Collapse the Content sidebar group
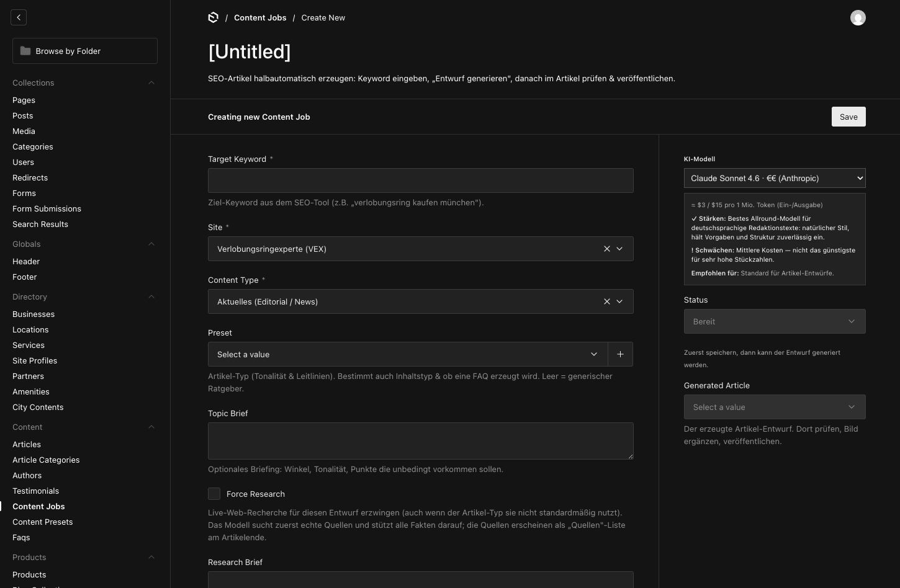 [151, 427]
